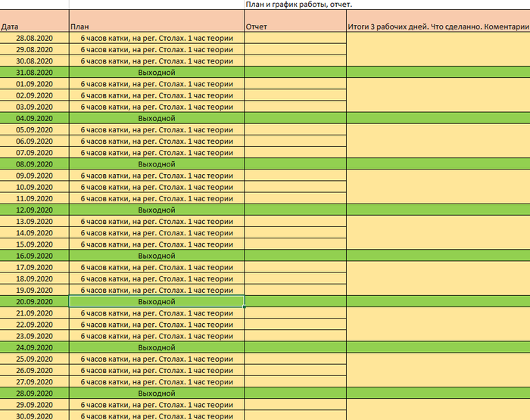This screenshot has height=420, width=530.
Task: Click 'Выходной' cell in the 04.09.2020 row
Action: pos(157,119)
